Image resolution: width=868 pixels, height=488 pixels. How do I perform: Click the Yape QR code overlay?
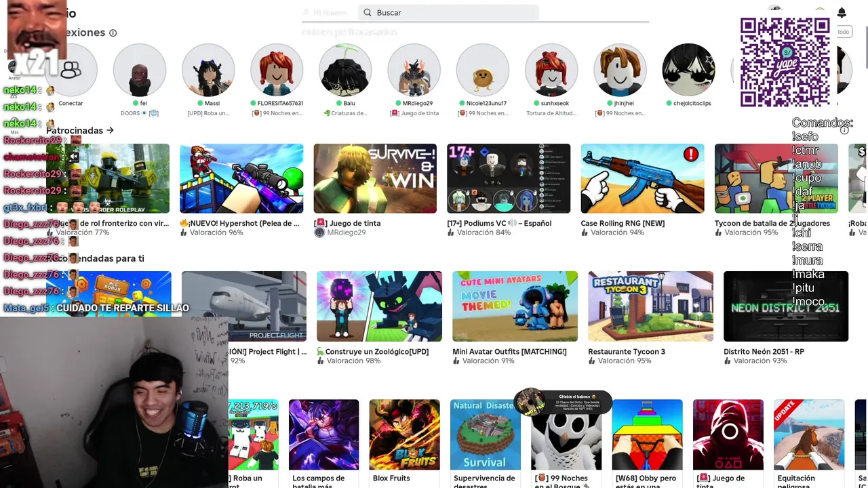pyautogui.click(x=785, y=62)
